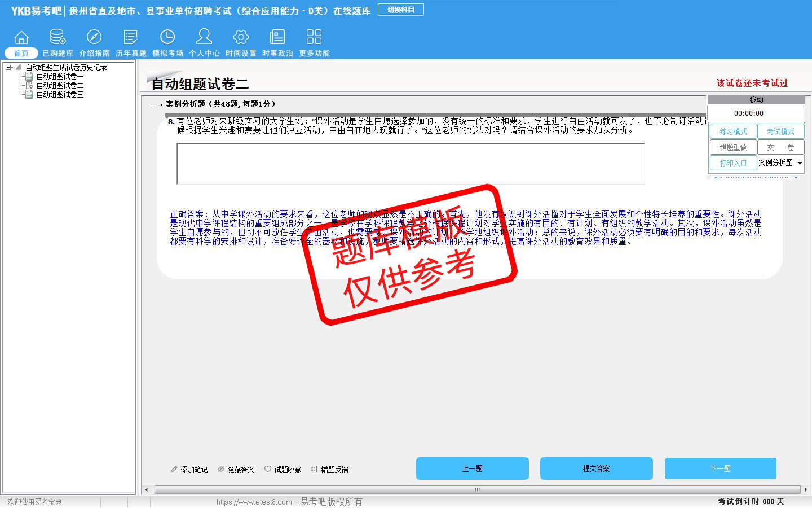Go to the previous question with 上一题
Image resolution: width=812 pixels, height=508 pixels.
[472, 468]
